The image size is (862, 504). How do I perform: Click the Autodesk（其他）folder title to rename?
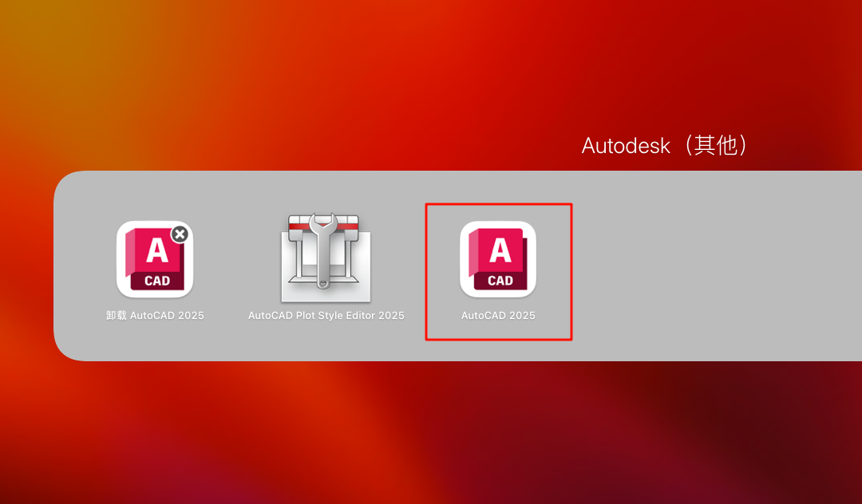[x=664, y=146]
